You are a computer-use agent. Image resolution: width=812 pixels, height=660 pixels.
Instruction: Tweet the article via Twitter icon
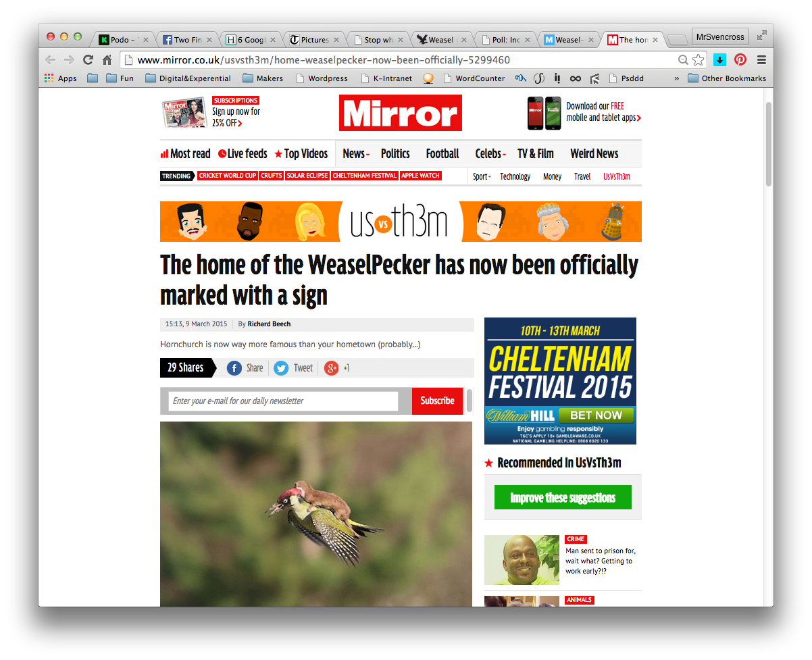pos(281,368)
